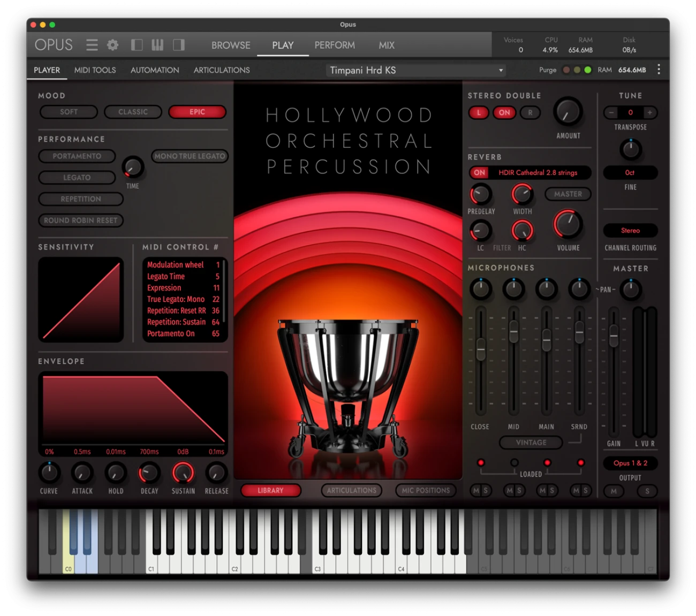Open the Articulations sub-tab
Screen dimensions: 696x616
pyautogui.click(x=222, y=70)
